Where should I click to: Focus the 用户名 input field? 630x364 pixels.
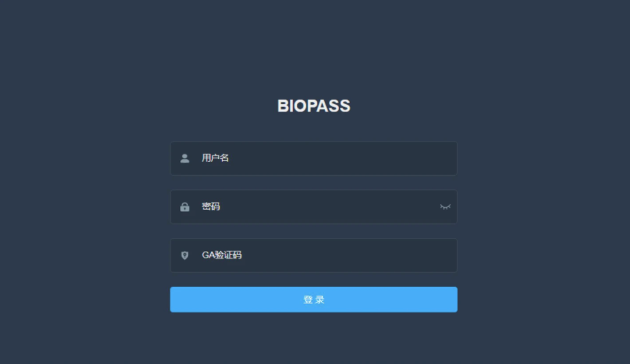(313, 158)
